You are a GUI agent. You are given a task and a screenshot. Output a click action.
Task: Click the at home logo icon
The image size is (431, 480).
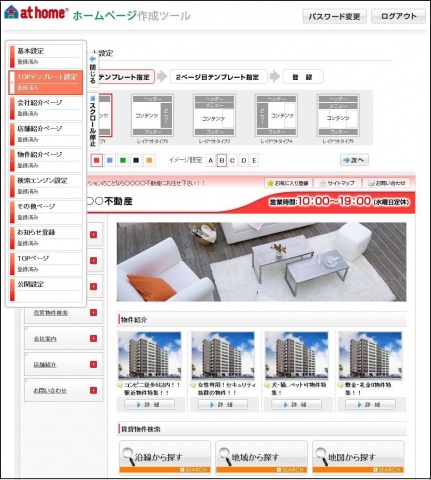[11, 12]
